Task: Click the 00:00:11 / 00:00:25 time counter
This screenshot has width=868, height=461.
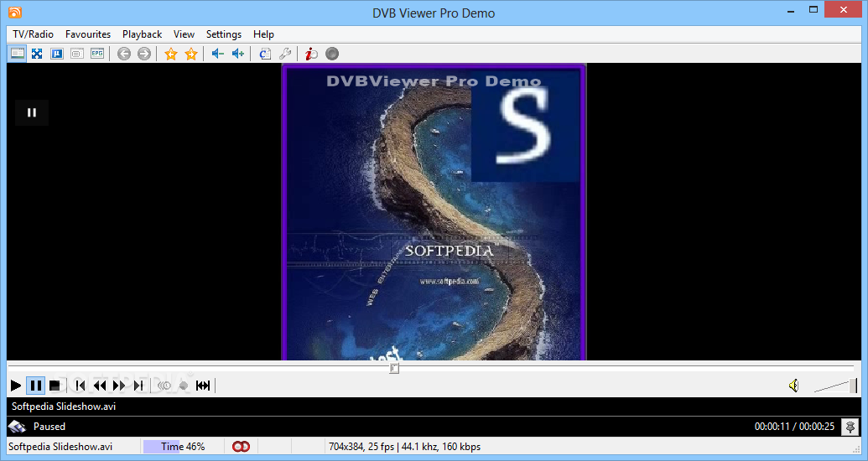Action: click(794, 427)
